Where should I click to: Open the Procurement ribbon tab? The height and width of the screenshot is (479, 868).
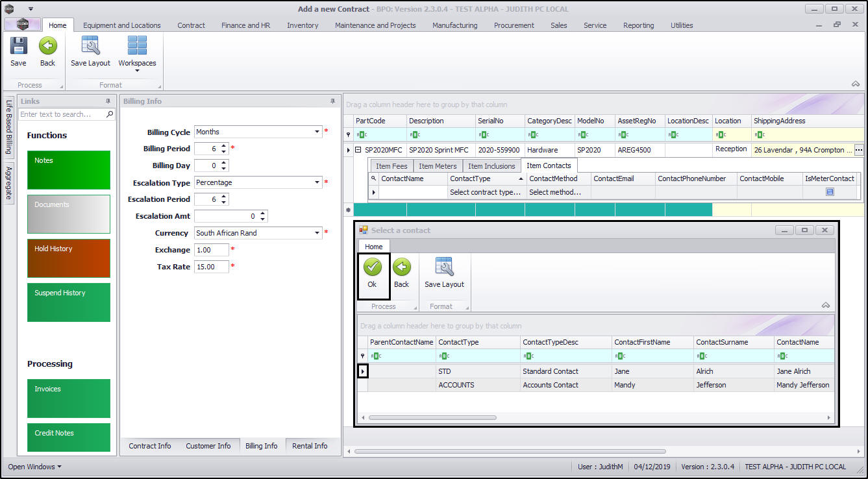coord(514,25)
